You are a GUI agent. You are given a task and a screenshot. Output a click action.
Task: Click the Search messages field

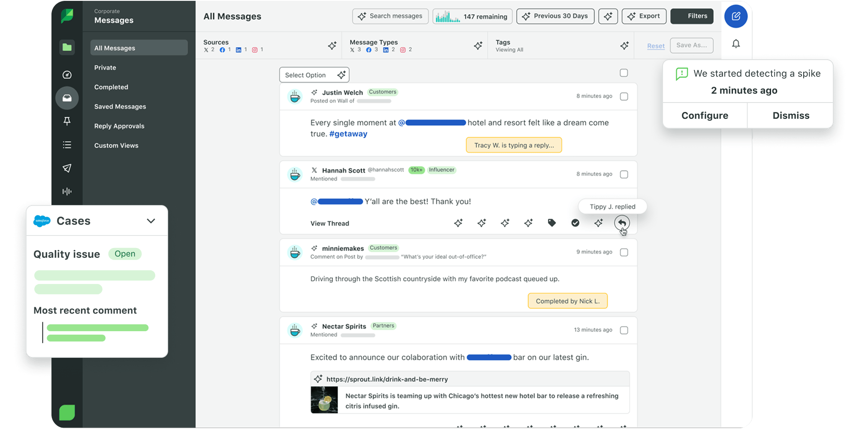(390, 16)
